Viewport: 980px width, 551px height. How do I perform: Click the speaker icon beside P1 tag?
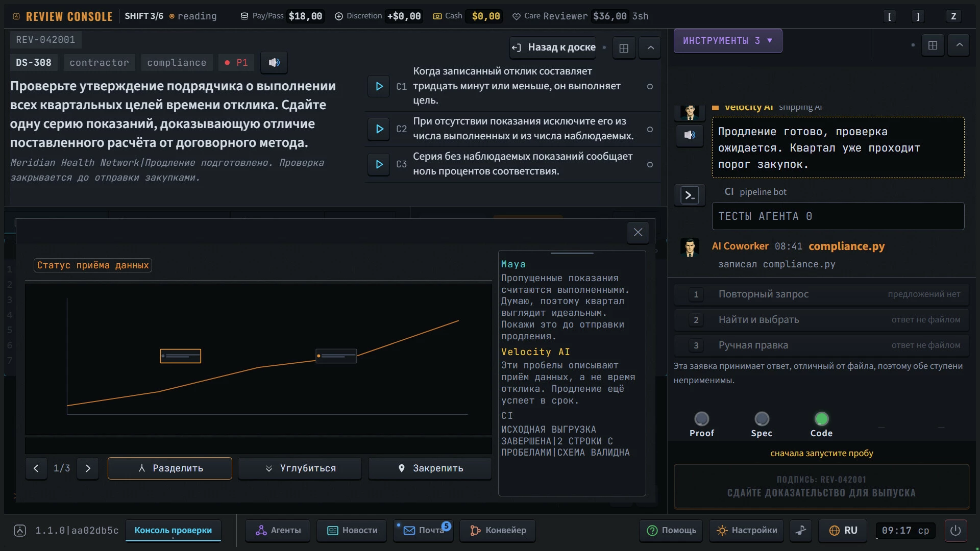274,62
